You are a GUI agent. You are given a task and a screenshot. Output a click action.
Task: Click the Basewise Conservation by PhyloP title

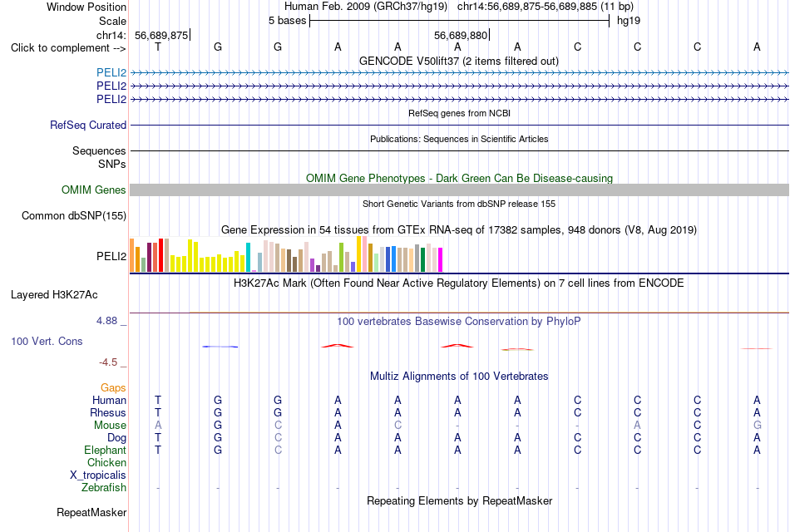(x=458, y=322)
